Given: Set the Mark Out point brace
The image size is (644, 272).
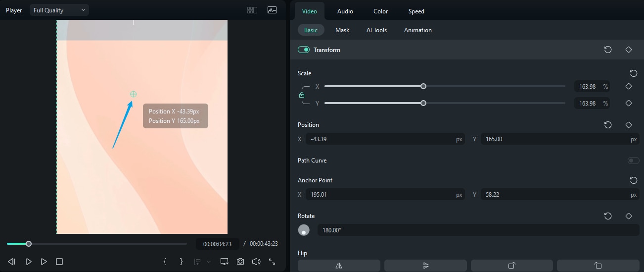Looking at the screenshot, I should (x=181, y=261).
